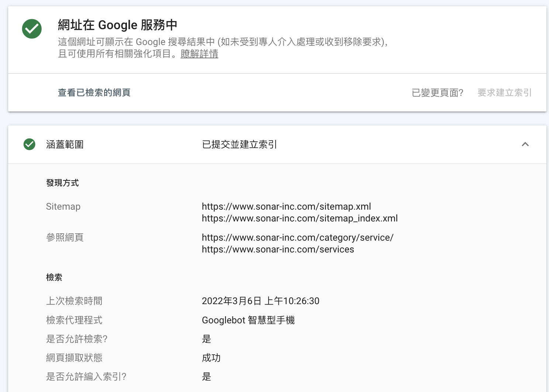
Task: Click the sitemap_index.xml URL
Action: pos(300,218)
